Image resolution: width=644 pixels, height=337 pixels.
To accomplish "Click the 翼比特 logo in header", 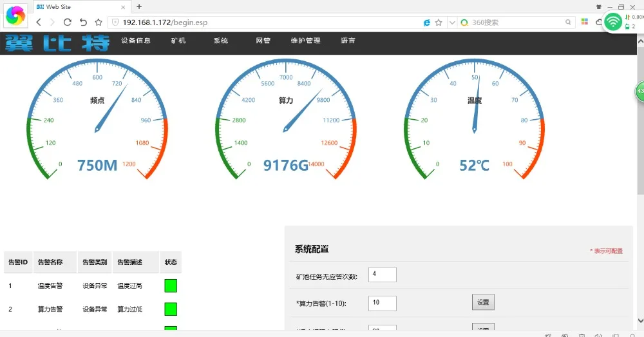I will point(57,43).
